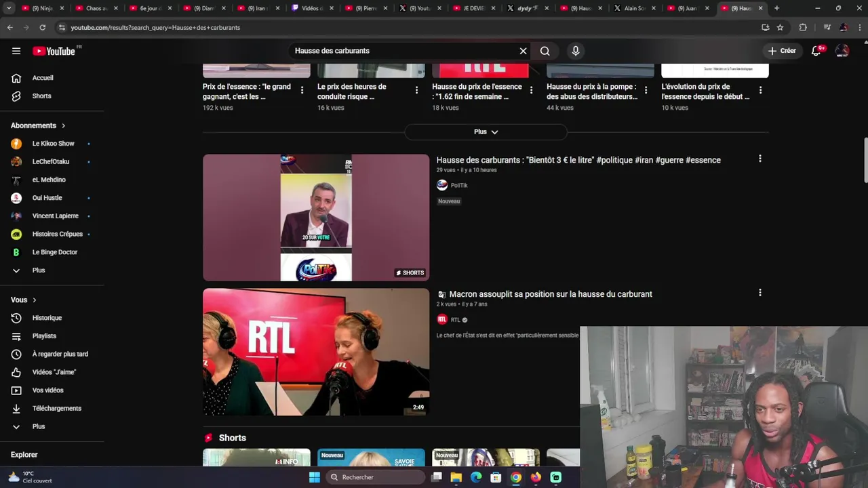Switch to the "Vidéos" Twitch tab
868x488 pixels.
tap(311, 8)
